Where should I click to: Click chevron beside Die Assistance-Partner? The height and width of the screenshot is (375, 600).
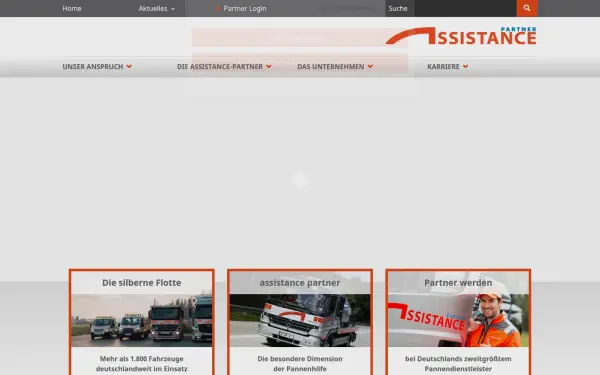click(x=269, y=67)
